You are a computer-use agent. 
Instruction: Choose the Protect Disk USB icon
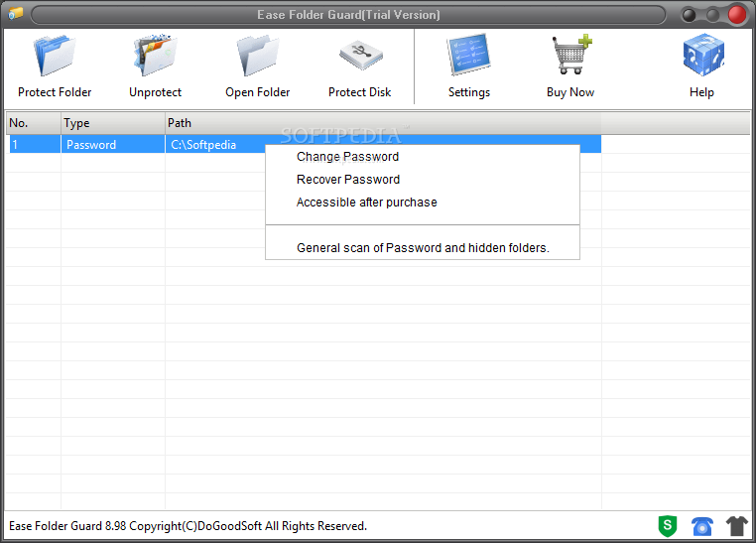point(360,56)
